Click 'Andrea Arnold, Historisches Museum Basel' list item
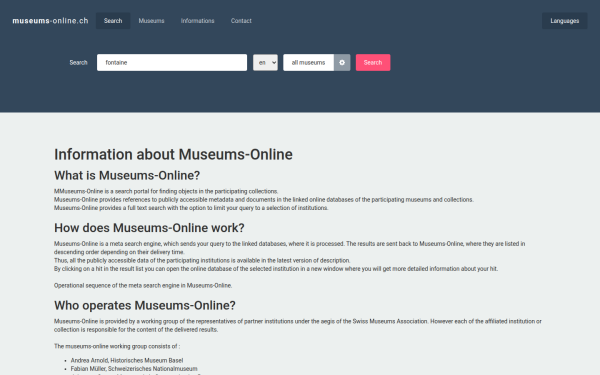The image size is (600, 375). 127,360
